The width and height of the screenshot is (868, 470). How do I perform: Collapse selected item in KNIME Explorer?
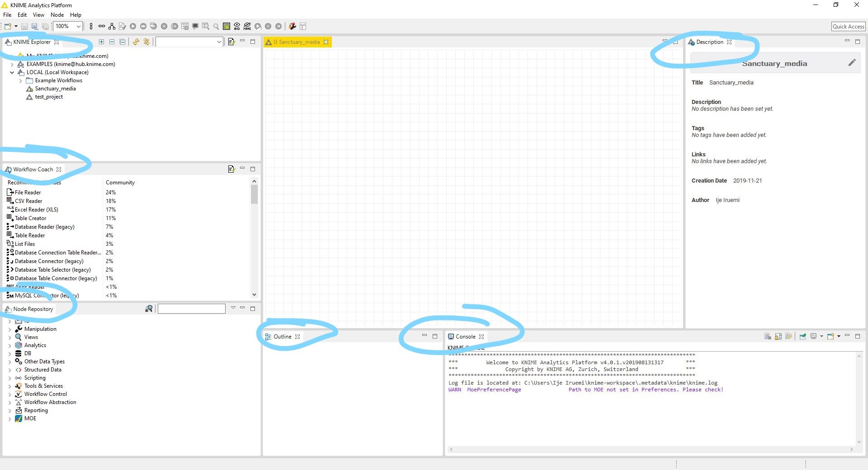112,42
